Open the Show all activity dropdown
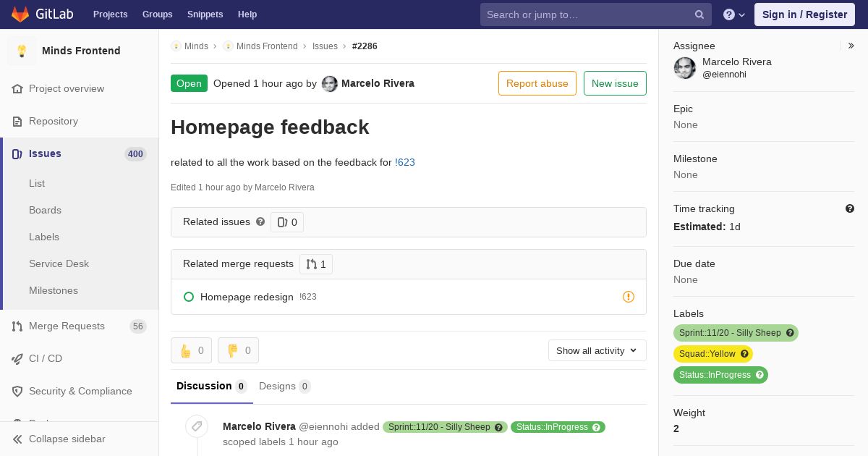This screenshot has width=868, height=456. pyautogui.click(x=597, y=351)
